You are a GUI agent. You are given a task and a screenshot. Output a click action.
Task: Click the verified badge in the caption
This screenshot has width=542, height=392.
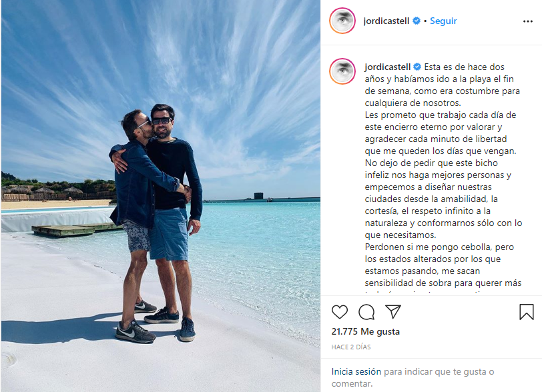pyautogui.click(x=417, y=67)
